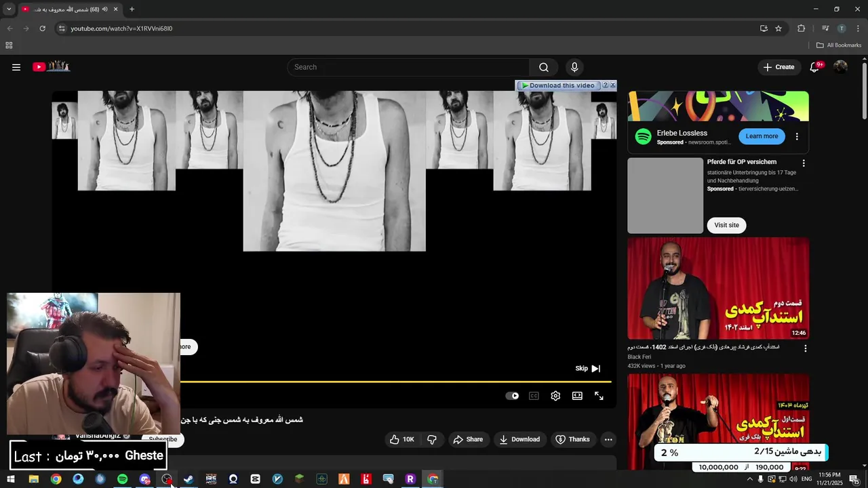868x488 pixels.
Task: Open the Windows Start menu
Action: point(11,479)
